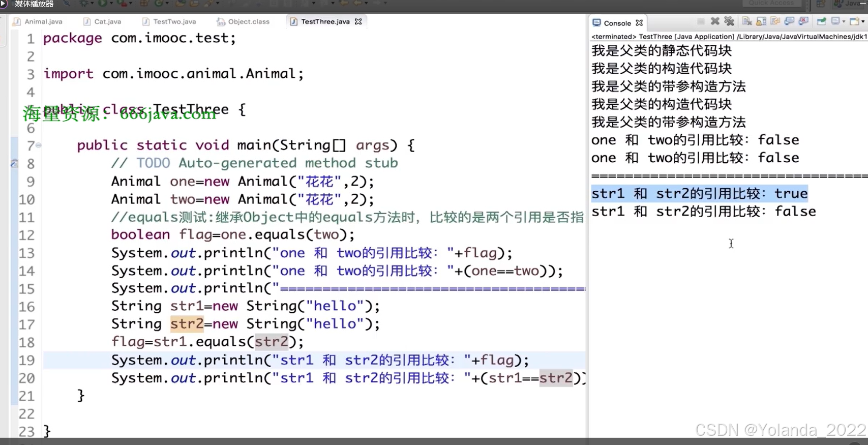Click the Display Selected Console icon
Screen dimensions: 868x445
[x=835, y=21]
